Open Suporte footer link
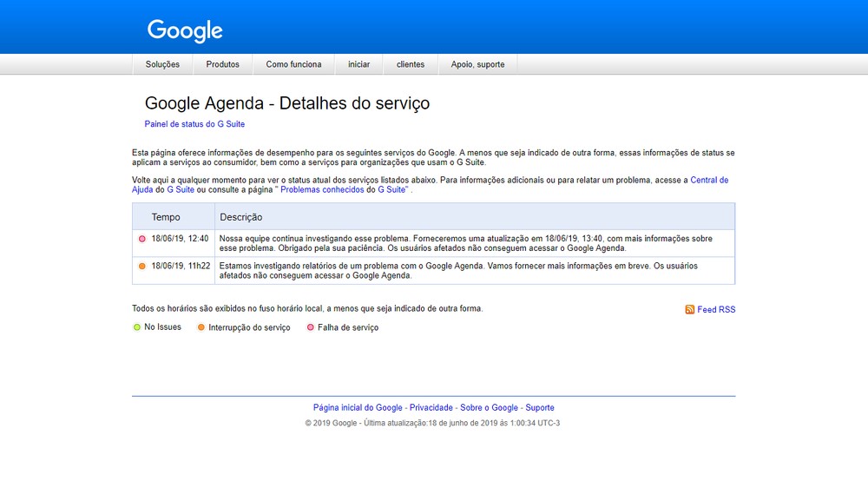The width and height of the screenshot is (868, 488). click(x=540, y=408)
